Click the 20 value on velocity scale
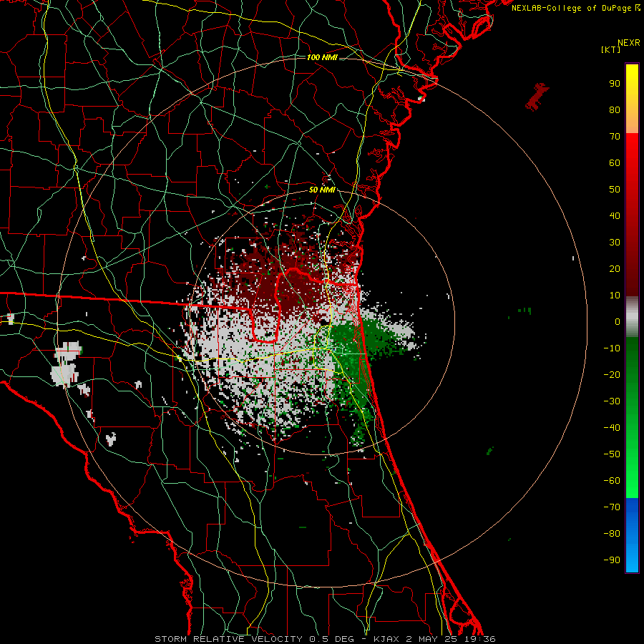The image size is (644, 644). pos(615,268)
